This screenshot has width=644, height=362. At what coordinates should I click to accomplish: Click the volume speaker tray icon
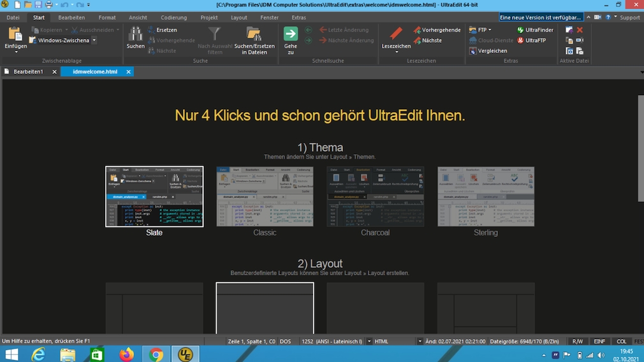pos(601,356)
